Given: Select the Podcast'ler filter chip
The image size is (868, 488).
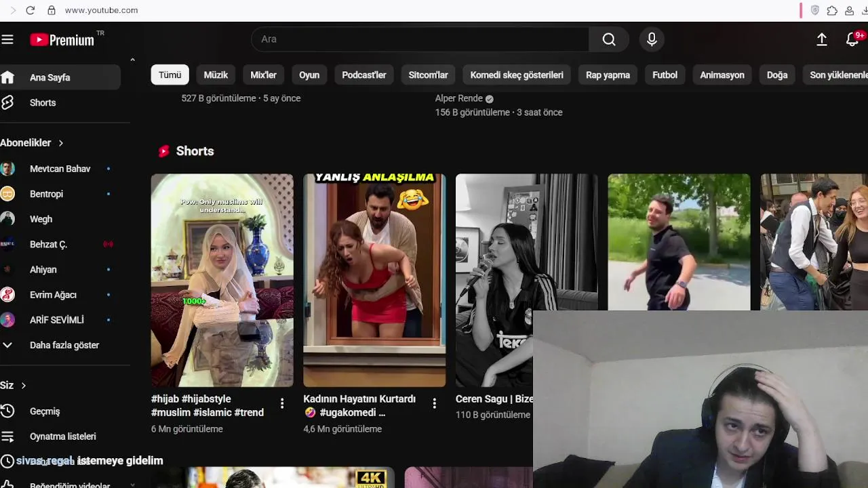Looking at the screenshot, I should 363,75.
